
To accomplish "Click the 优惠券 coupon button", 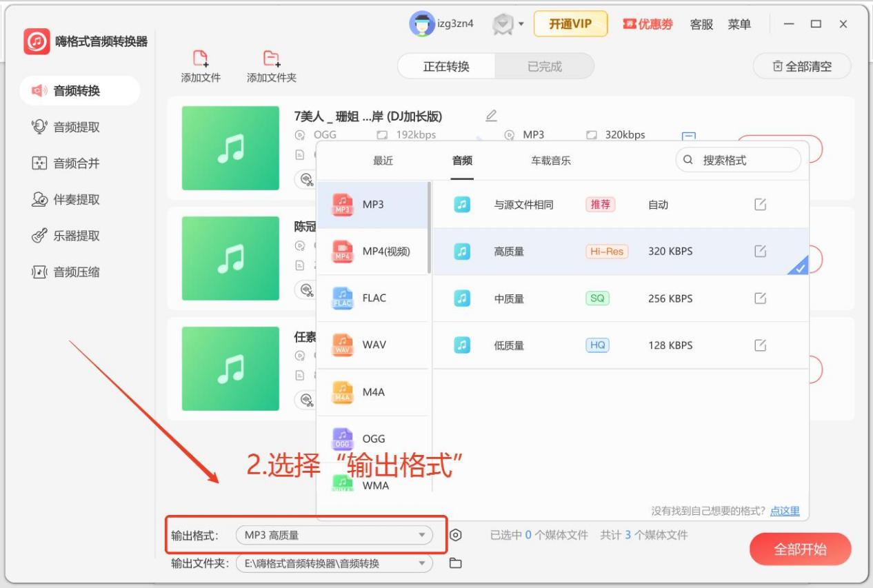I will tap(648, 24).
